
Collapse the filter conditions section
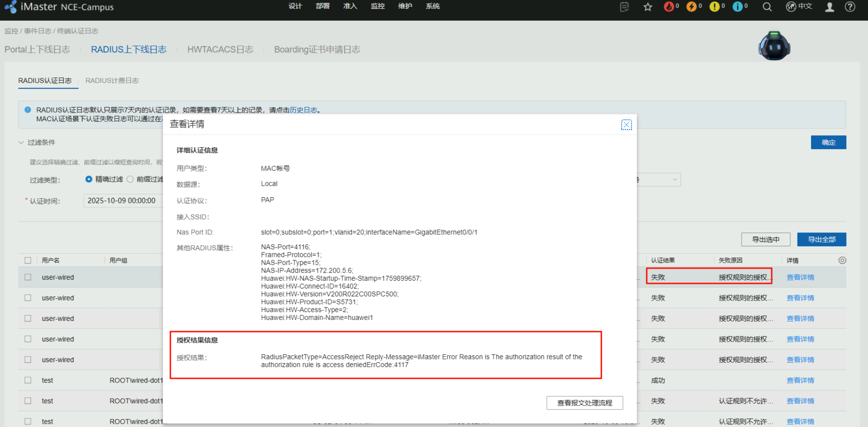click(21, 142)
